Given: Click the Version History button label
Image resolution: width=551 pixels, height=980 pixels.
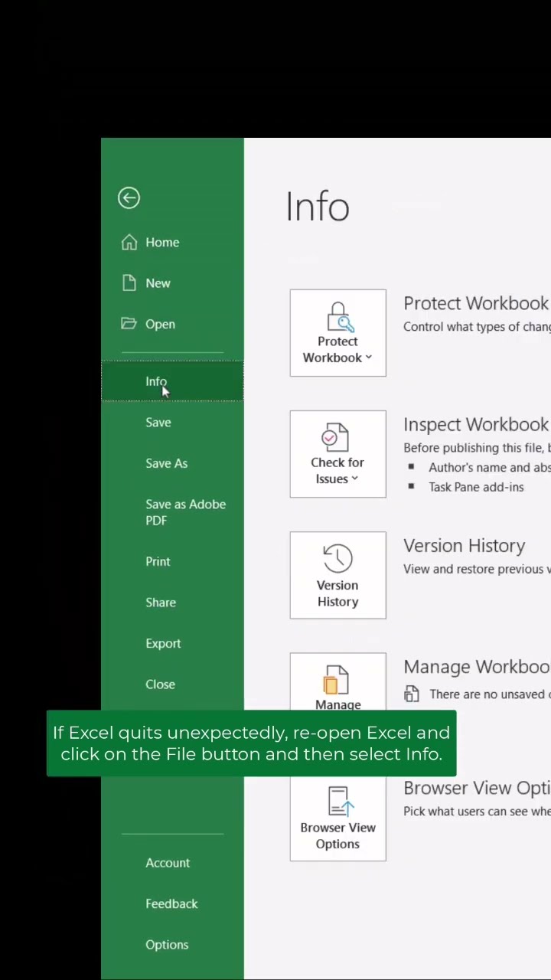Looking at the screenshot, I should 337,593.
